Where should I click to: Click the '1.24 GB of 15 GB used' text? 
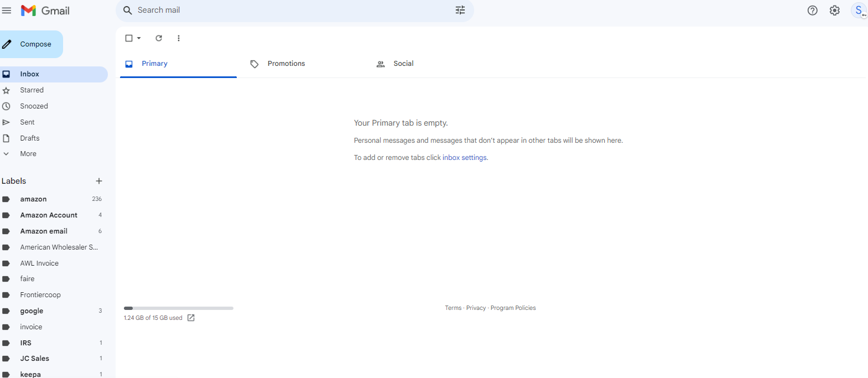pyautogui.click(x=153, y=318)
